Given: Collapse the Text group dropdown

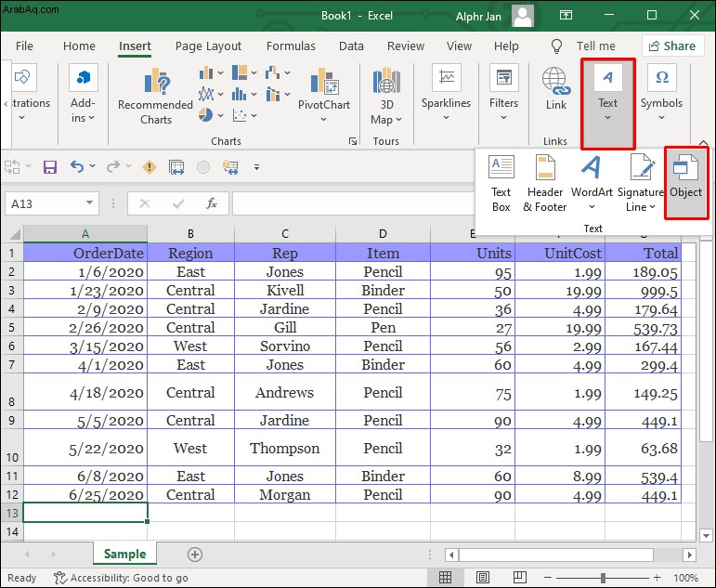Looking at the screenshot, I should click(607, 117).
